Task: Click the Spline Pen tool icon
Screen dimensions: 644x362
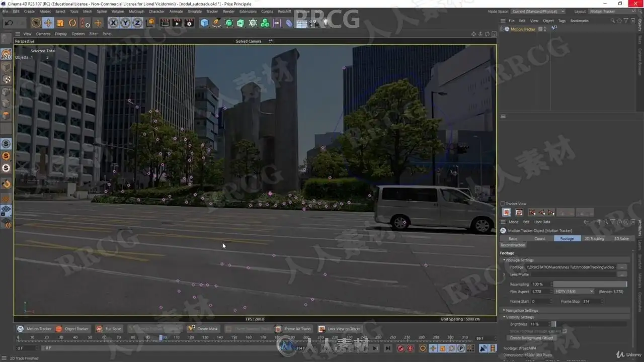Action: point(216,23)
